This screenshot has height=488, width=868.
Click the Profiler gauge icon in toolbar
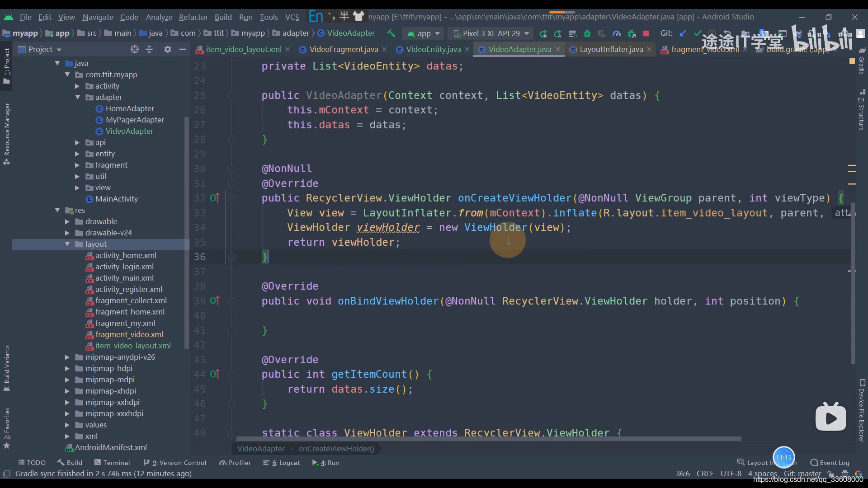(617, 33)
